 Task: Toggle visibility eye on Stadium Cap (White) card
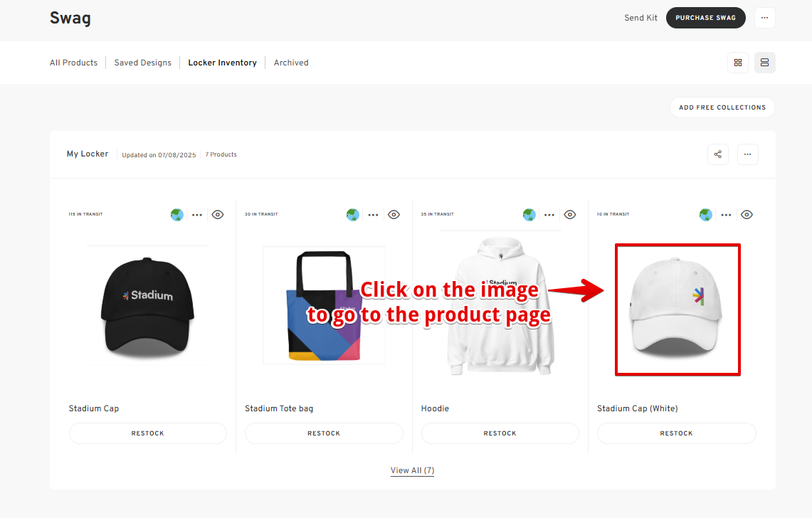(747, 214)
